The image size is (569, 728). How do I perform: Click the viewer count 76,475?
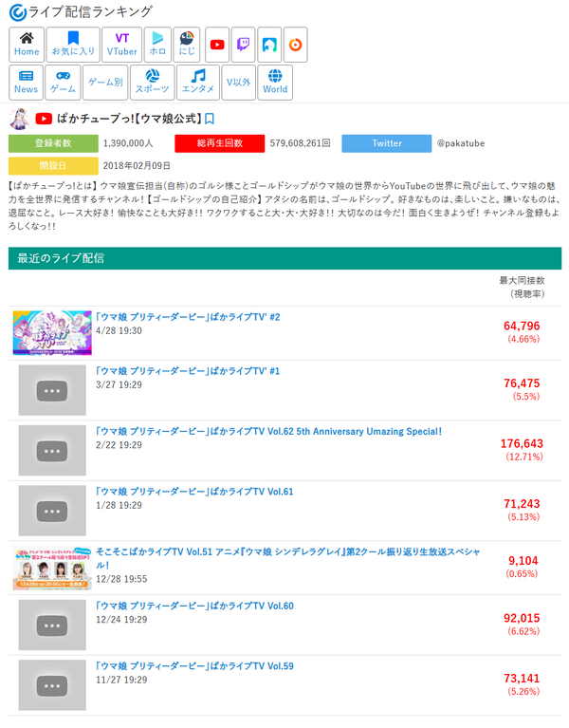point(522,383)
